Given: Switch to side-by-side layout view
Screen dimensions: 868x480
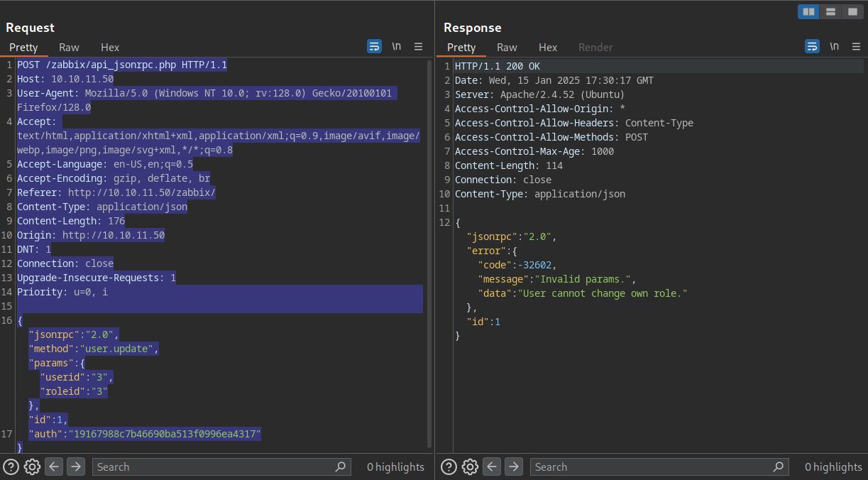Looking at the screenshot, I should tap(808, 11).
